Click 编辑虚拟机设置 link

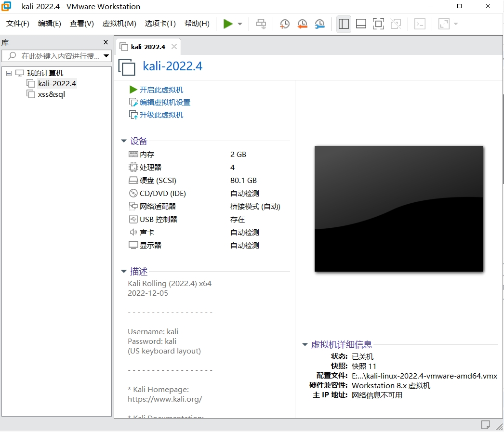point(165,102)
